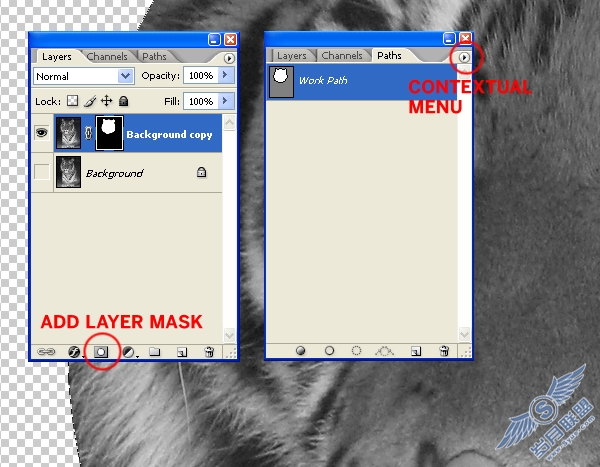Stroke path with brush
600x467 pixels.
(x=329, y=350)
